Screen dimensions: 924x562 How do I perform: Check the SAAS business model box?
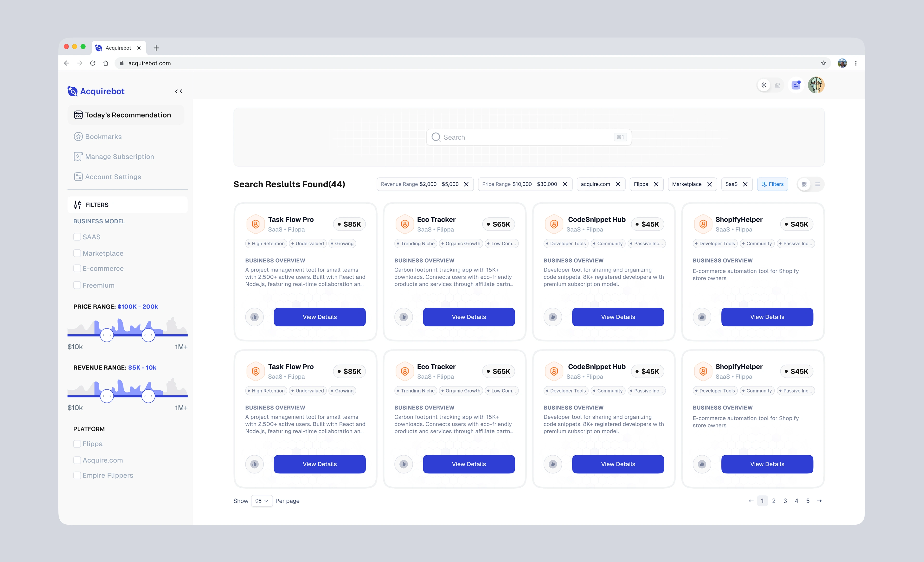pyautogui.click(x=77, y=237)
